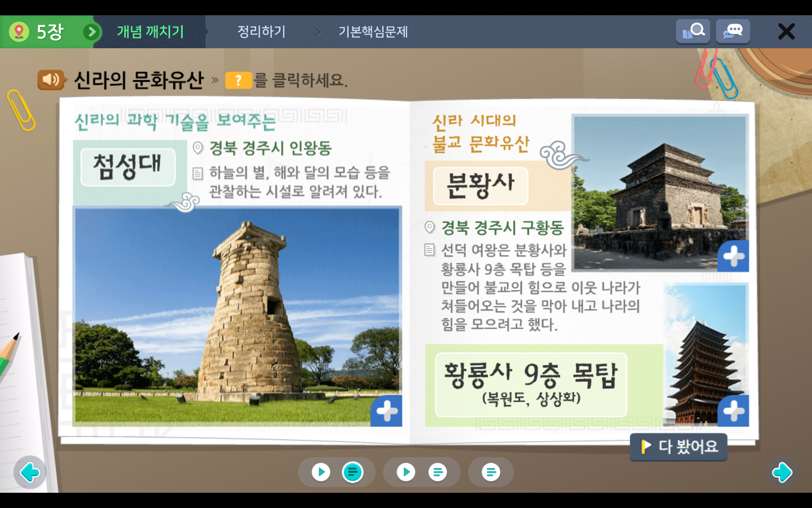The height and width of the screenshot is (508, 812).
Task: Click the 신라의 과학 기술을 보여주는 heading
Action: (175, 121)
